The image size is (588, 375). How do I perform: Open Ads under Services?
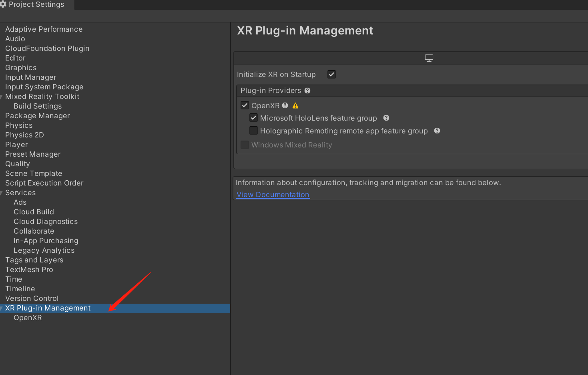20,202
